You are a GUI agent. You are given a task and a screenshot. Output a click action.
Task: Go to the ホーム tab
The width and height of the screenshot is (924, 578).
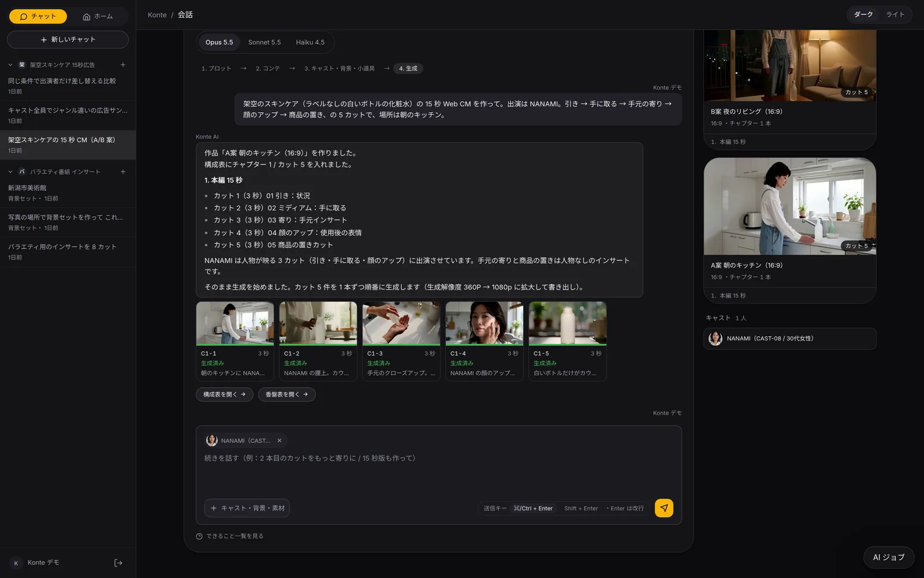pos(98,16)
